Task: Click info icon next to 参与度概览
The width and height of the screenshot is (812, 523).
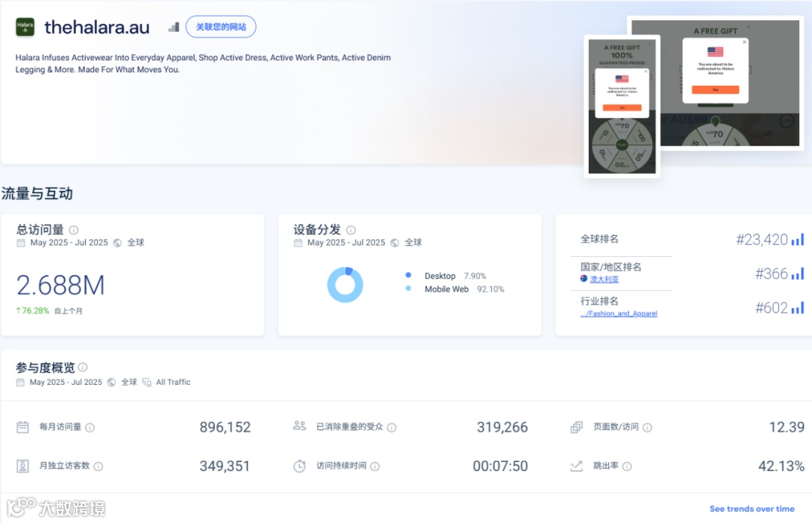Action: coord(83,367)
